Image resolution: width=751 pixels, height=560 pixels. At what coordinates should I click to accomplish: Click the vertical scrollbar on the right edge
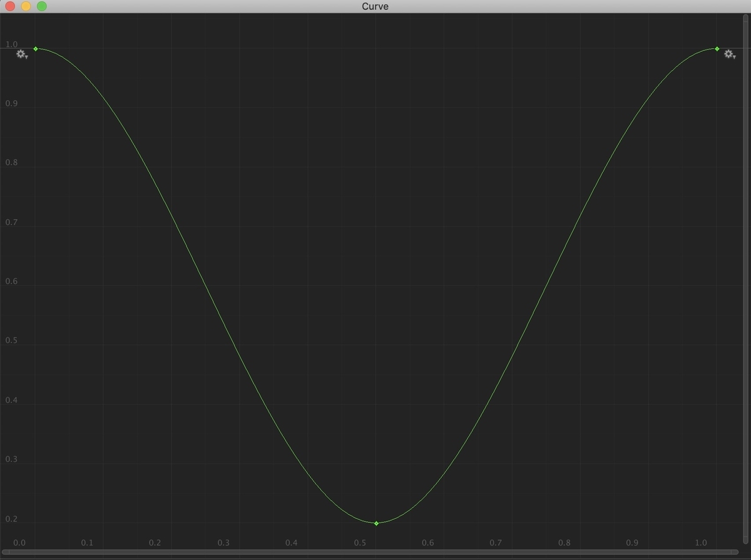click(745, 280)
